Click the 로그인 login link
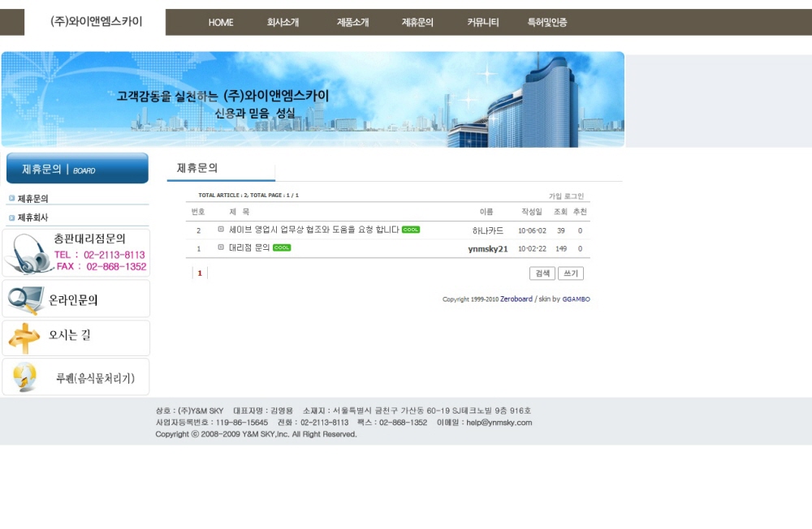 point(574,196)
